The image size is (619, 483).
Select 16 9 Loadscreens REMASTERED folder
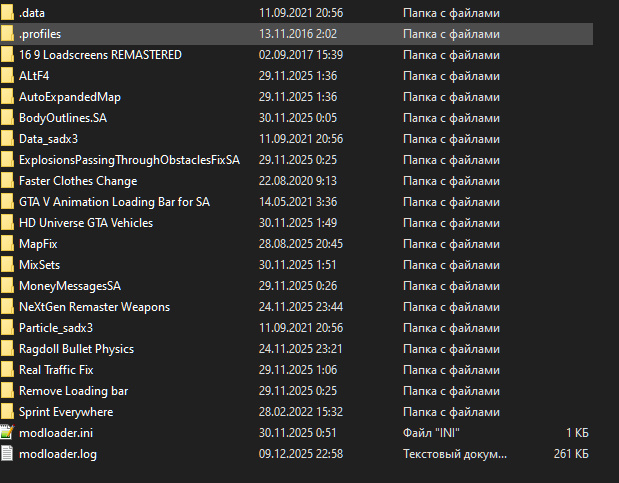[100, 55]
